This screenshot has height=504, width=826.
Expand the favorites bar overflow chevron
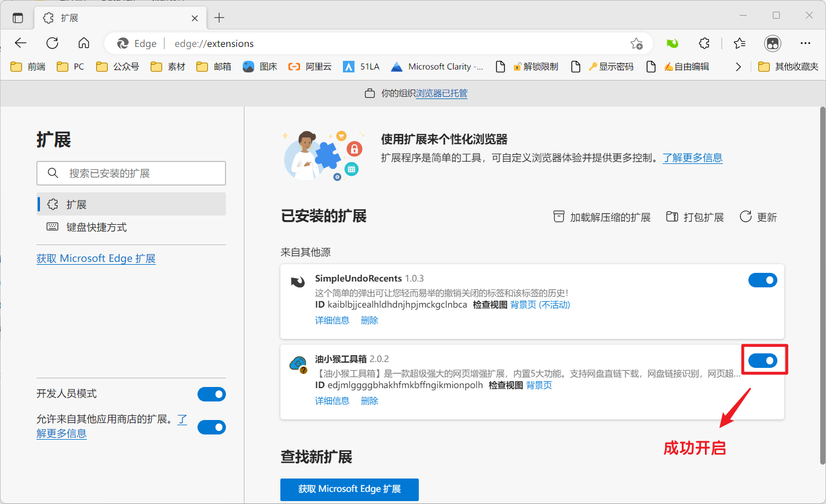point(738,66)
